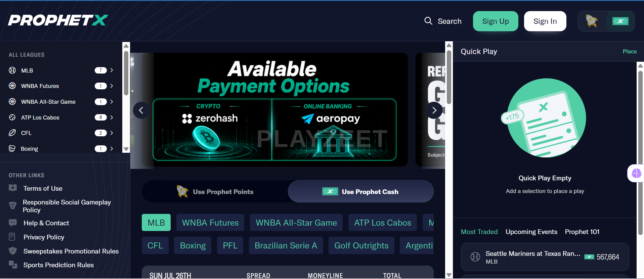The image size is (644, 279).
Task: Expand WNBA All-Star Game chevron
Action: tap(112, 101)
